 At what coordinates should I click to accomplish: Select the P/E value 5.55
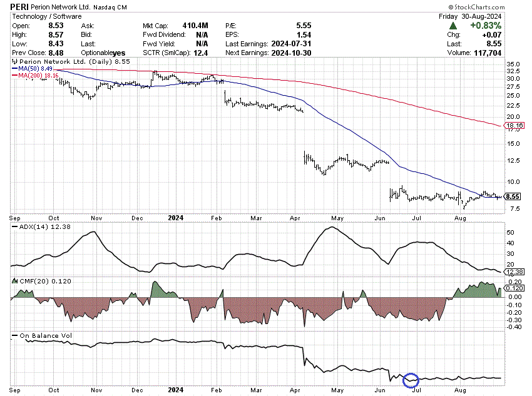pyautogui.click(x=304, y=26)
